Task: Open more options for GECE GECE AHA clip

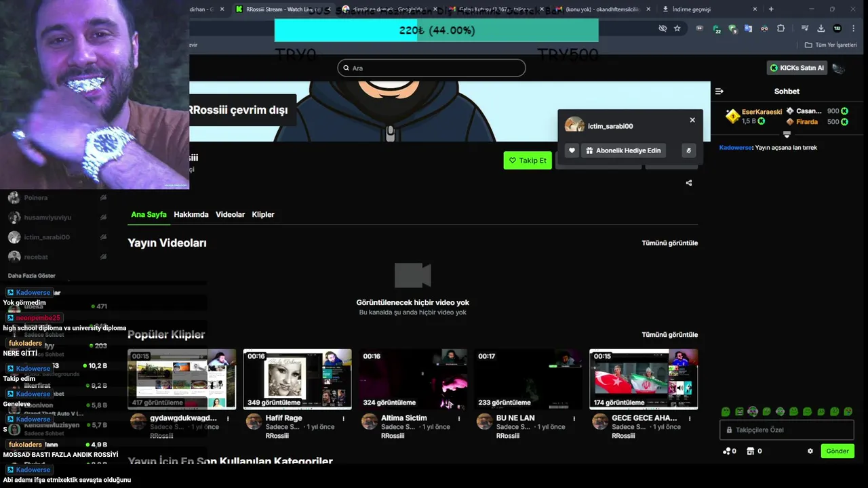Action: [x=690, y=419]
